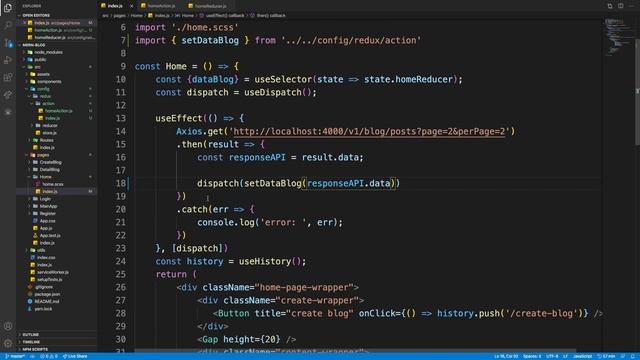Open the Run and Debug view
This screenshot has height=360, width=640.
tap(8, 60)
